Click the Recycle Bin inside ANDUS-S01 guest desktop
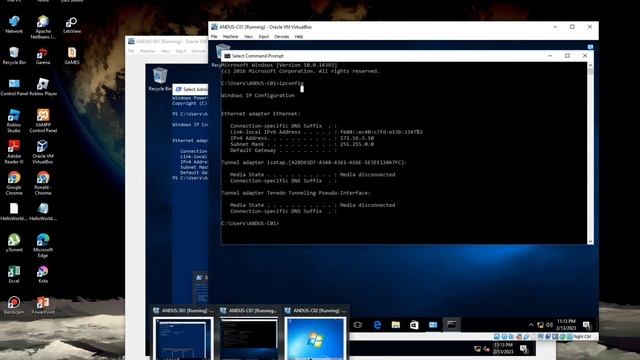Image resolution: width=640 pixels, height=360 pixels. [x=160, y=80]
